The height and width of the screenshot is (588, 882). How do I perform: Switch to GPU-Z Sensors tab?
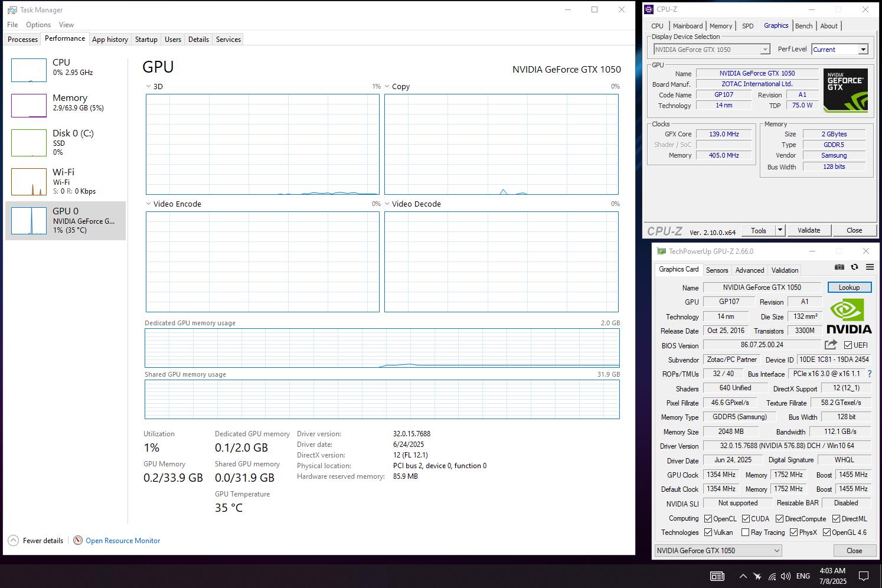click(717, 270)
